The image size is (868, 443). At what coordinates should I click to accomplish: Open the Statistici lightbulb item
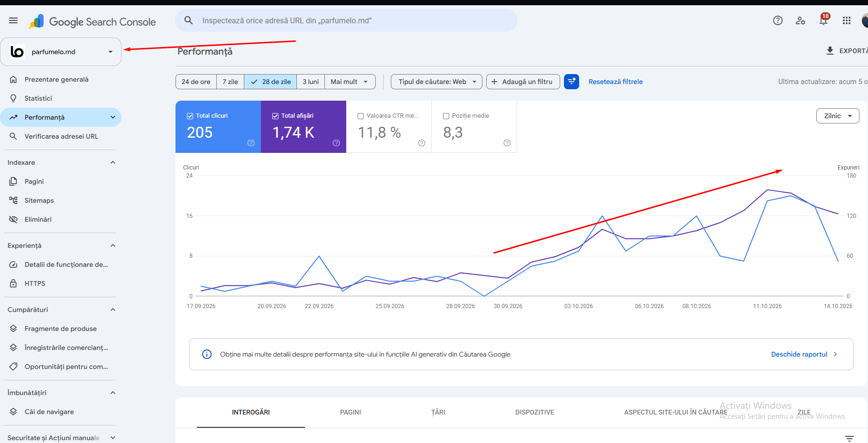pos(61,98)
